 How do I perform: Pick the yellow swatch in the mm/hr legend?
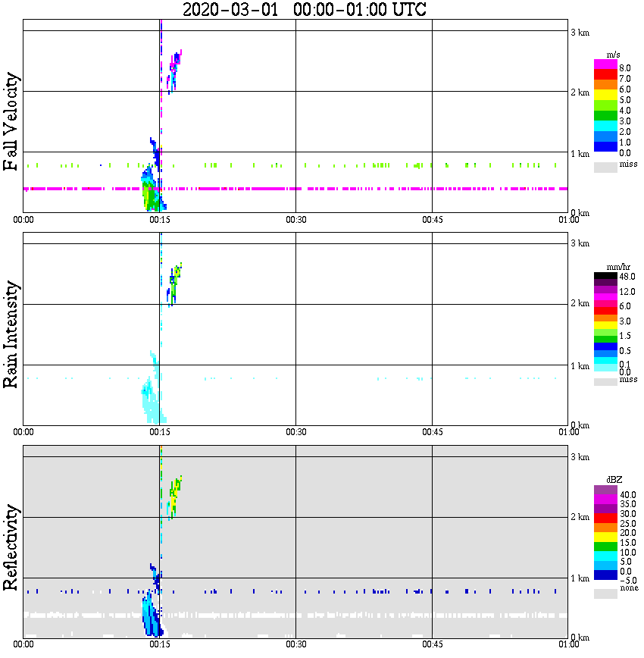pyautogui.click(x=605, y=325)
